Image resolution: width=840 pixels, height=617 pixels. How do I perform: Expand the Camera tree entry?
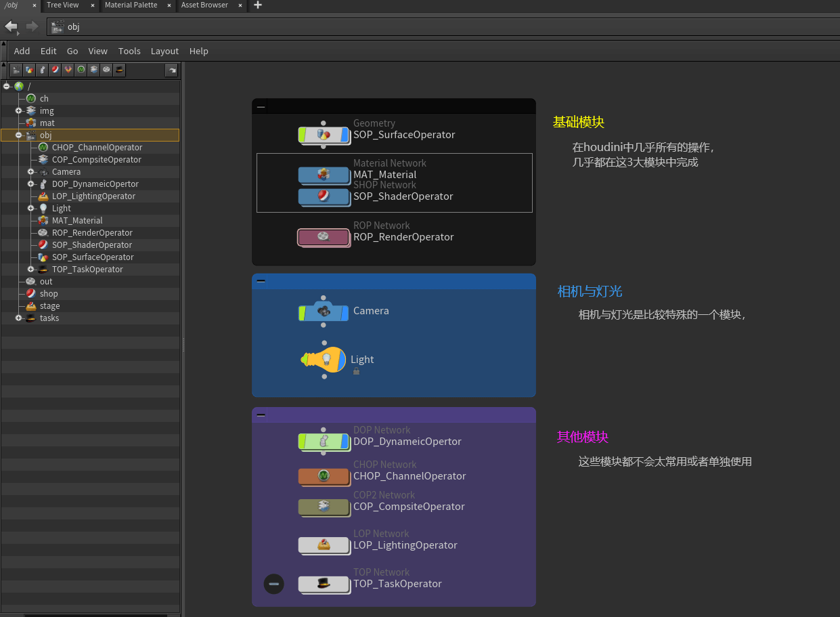[31, 171]
